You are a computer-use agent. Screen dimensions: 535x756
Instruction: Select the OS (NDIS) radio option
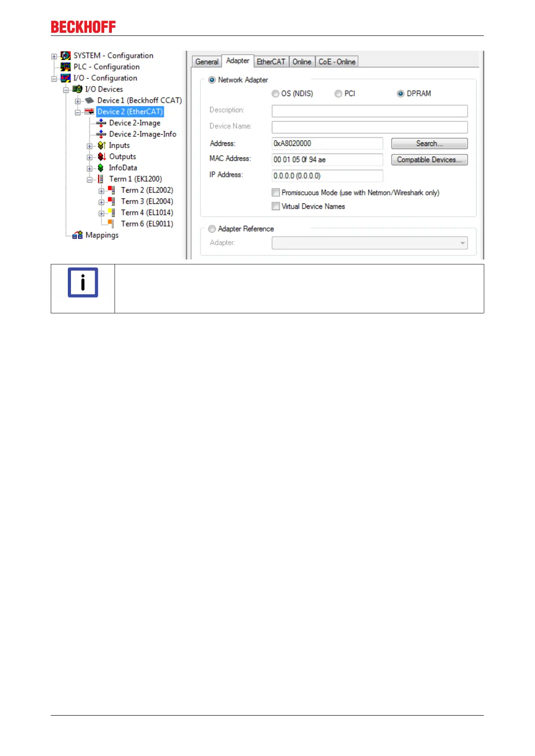(x=275, y=94)
